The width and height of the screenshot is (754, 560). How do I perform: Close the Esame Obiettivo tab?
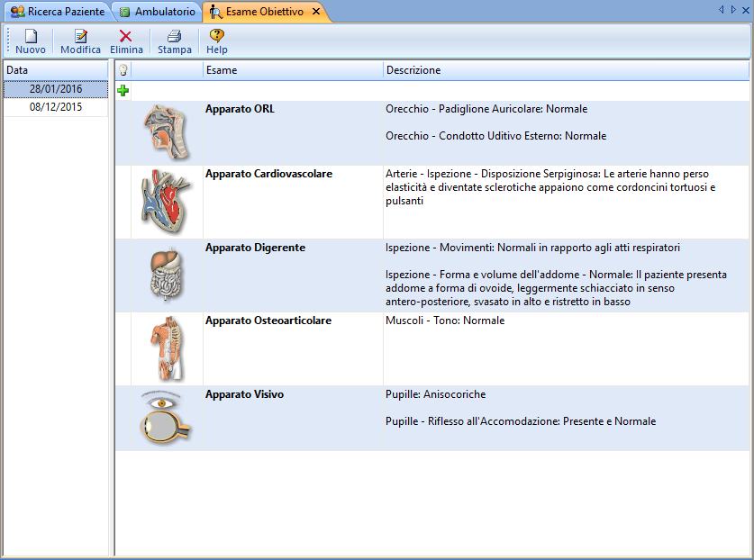[x=316, y=11]
